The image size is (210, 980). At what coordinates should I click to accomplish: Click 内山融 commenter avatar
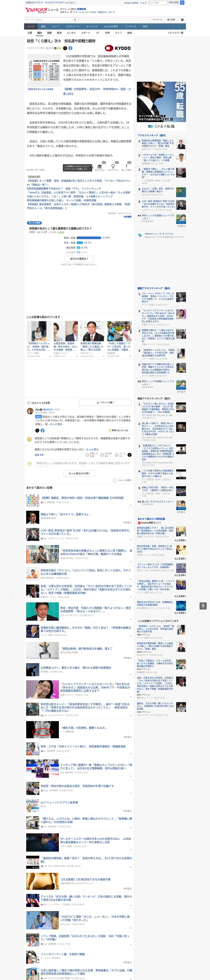[x=30, y=411]
